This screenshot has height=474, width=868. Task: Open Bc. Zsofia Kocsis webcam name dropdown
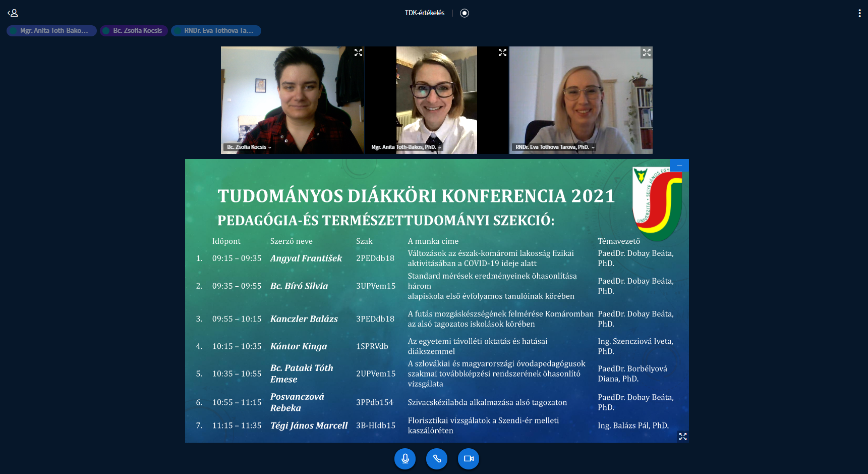click(x=249, y=147)
